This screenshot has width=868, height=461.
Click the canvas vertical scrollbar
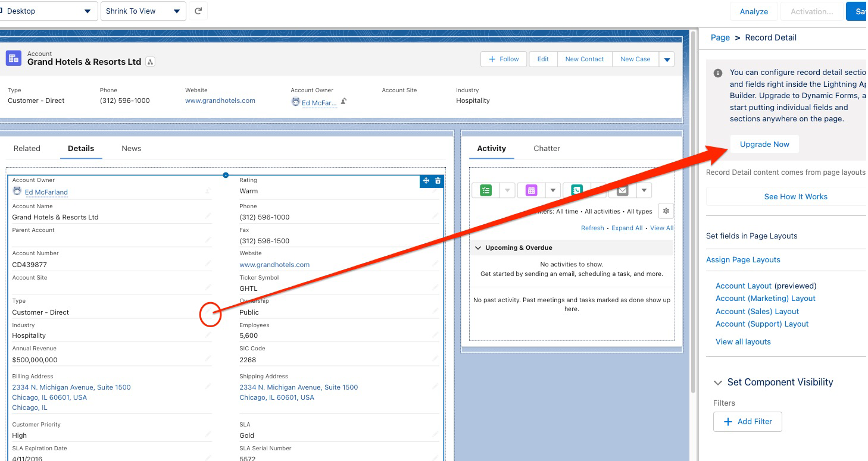click(x=692, y=211)
